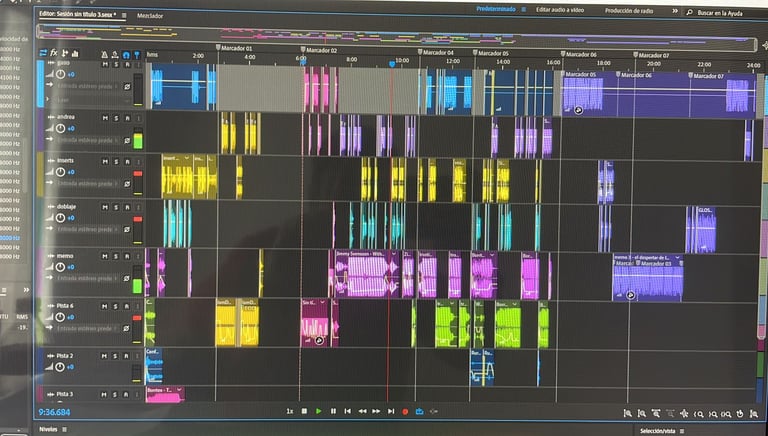Solo the memo track
The width and height of the screenshot is (768, 436).
tap(116, 256)
